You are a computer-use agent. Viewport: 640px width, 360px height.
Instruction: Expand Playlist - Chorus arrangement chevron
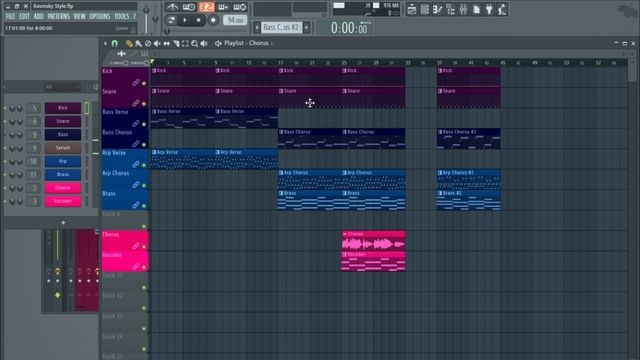pos(272,43)
